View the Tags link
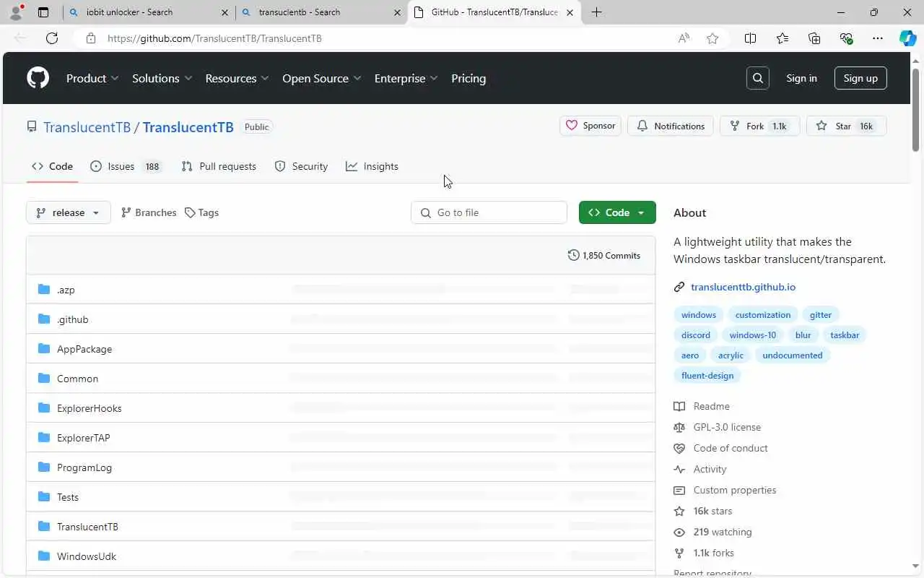This screenshot has height=578, width=924. 201,212
